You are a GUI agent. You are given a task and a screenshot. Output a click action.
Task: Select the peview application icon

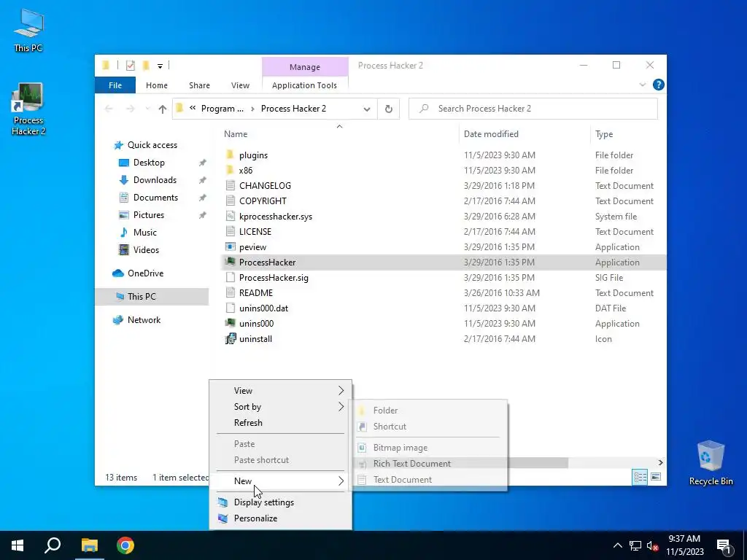(231, 246)
